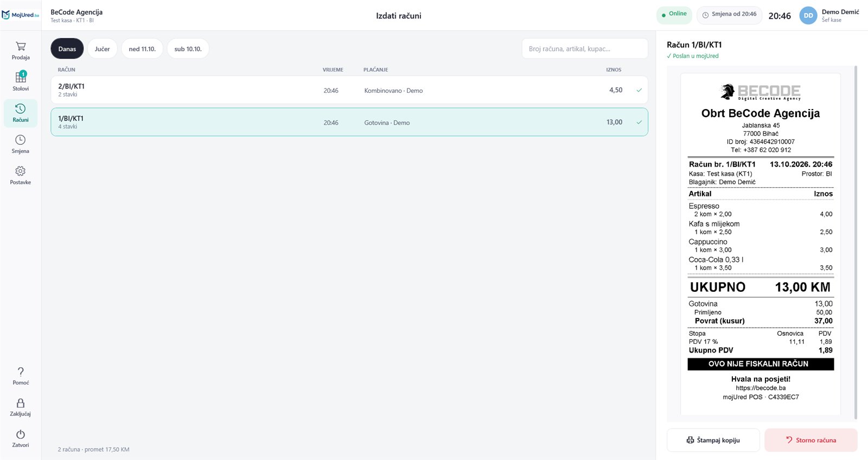Select the Jučer date filter
The width and height of the screenshot is (868, 460).
coord(103,49)
